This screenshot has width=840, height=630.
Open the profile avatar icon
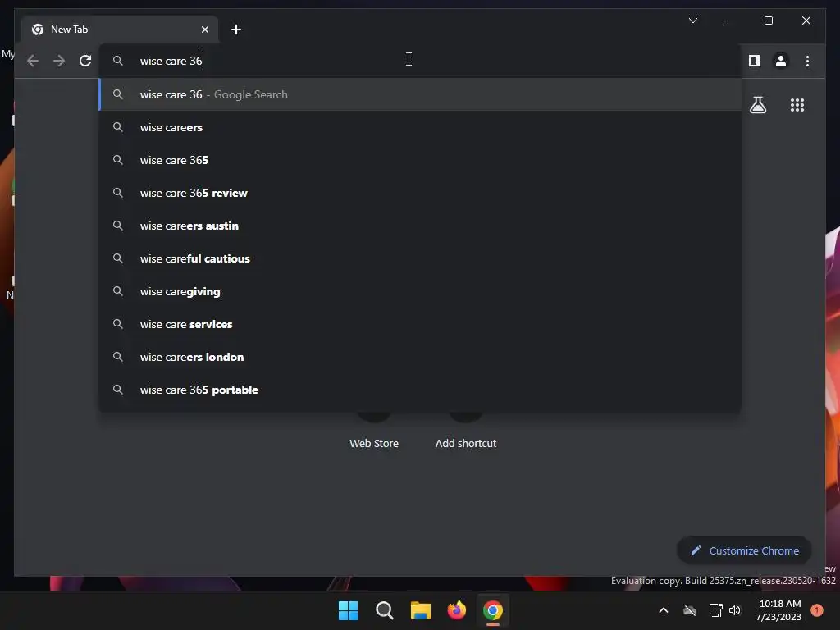pyautogui.click(x=781, y=61)
